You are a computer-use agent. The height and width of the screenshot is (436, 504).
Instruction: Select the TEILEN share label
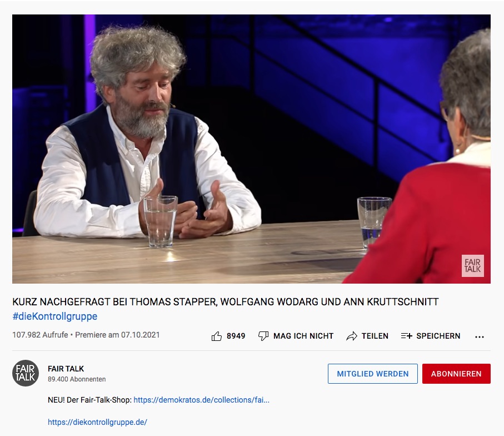pos(375,336)
